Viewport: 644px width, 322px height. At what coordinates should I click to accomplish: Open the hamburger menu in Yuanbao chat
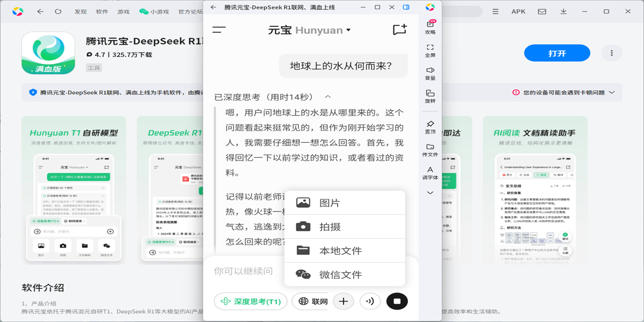tap(219, 30)
